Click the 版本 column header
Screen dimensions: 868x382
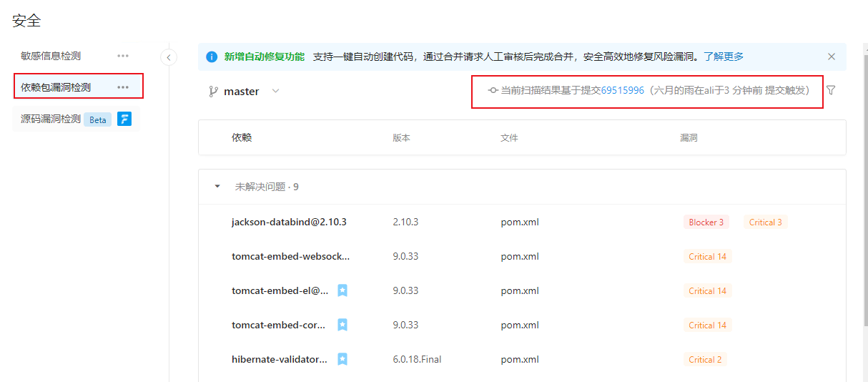point(401,137)
